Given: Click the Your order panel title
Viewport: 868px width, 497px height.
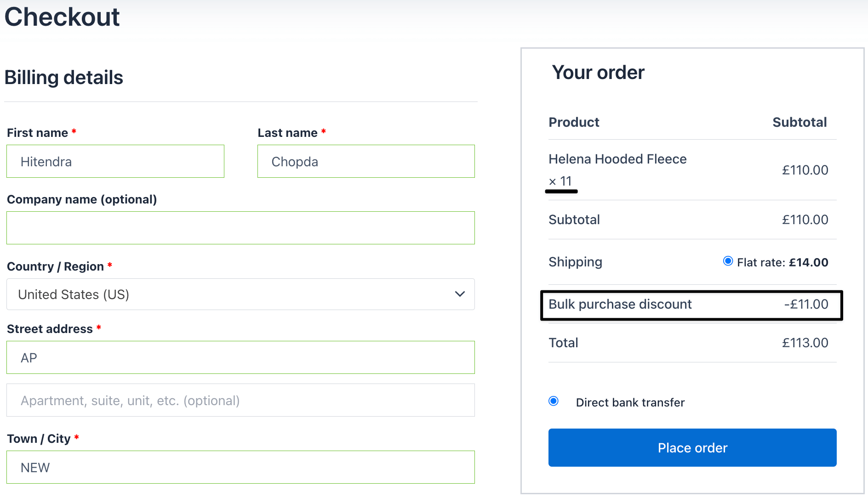Looking at the screenshot, I should pyautogui.click(x=598, y=73).
